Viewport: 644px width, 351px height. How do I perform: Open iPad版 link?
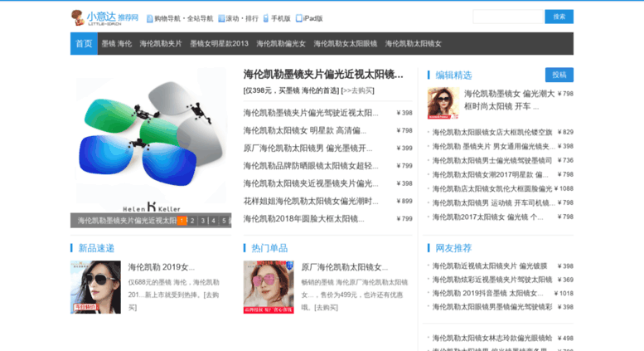pyautogui.click(x=313, y=18)
